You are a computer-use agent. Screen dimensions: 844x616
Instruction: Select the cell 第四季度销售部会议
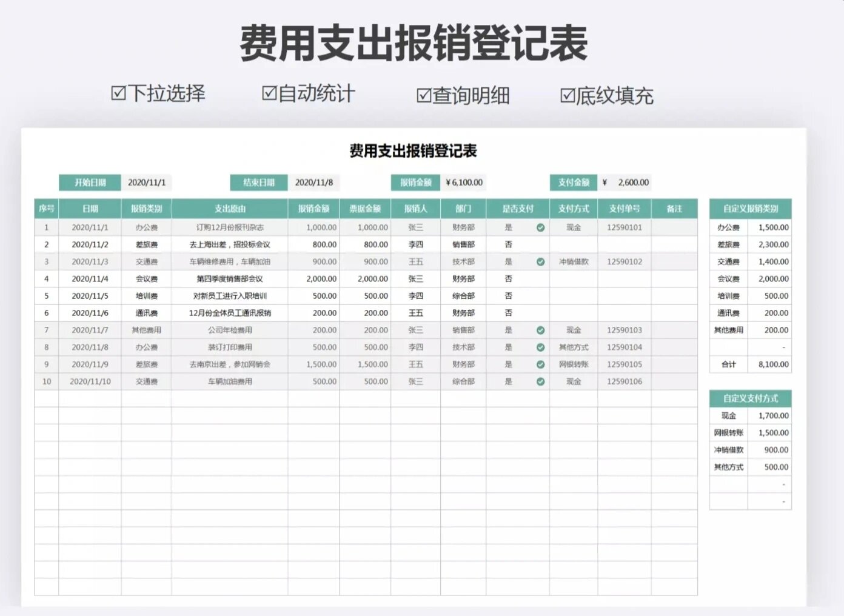click(x=230, y=279)
